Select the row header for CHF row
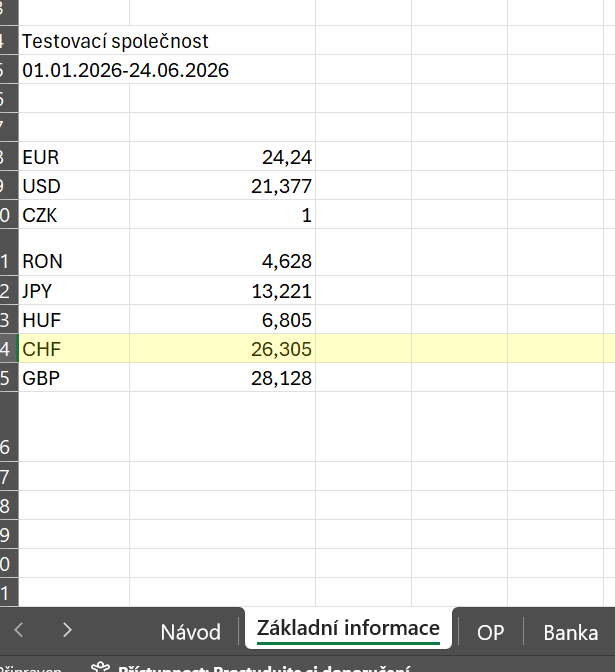Image resolution: width=615 pixels, height=672 pixels. pos(9,348)
